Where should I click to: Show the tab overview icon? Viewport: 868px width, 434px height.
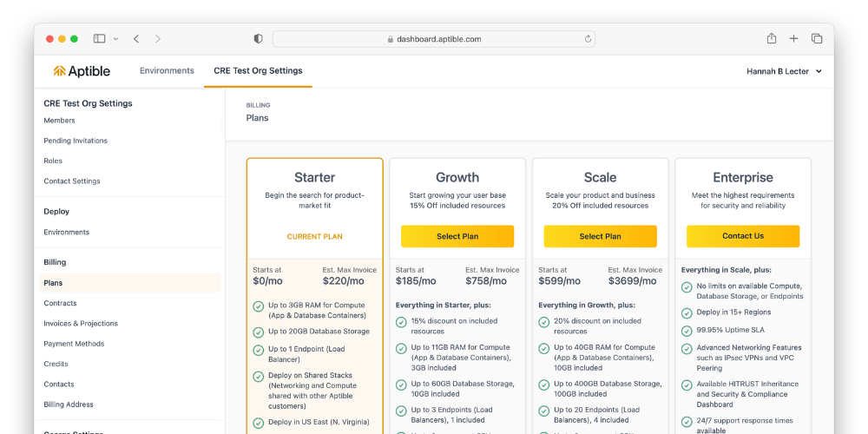pyautogui.click(x=817, y=39)
